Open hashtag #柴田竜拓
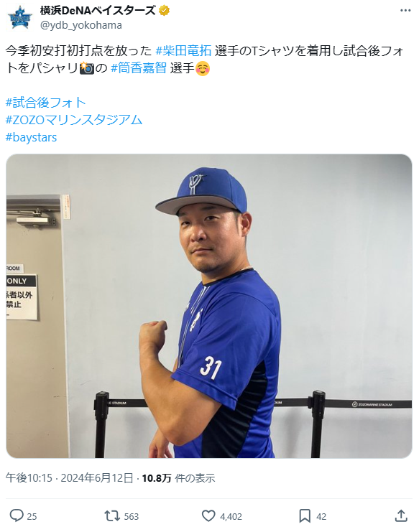This screenshot has height=532, width=419. tap(183, 51)
